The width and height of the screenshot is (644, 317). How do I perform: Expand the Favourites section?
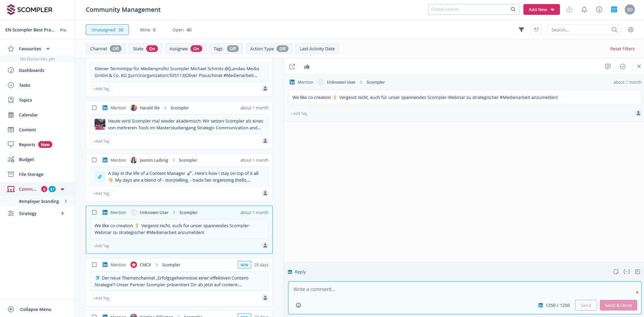click(x=48, y=49)
